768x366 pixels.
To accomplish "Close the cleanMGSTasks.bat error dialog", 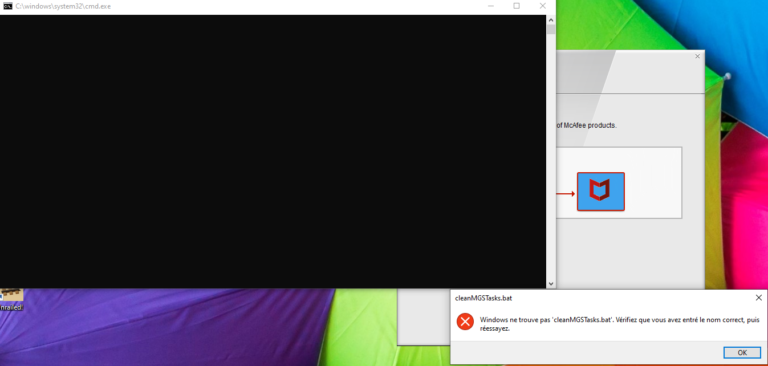I will point(758,297).
